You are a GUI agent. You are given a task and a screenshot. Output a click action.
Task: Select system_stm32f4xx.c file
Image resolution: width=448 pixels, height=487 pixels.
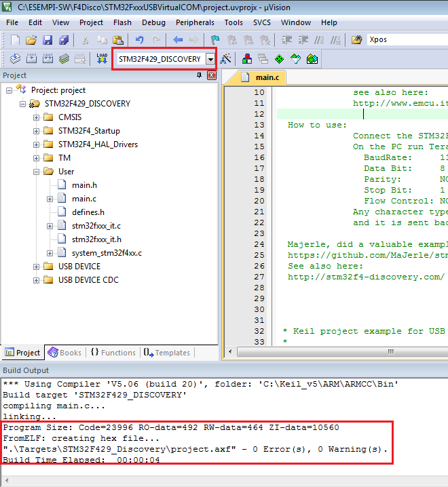click(x=107, y=253)
